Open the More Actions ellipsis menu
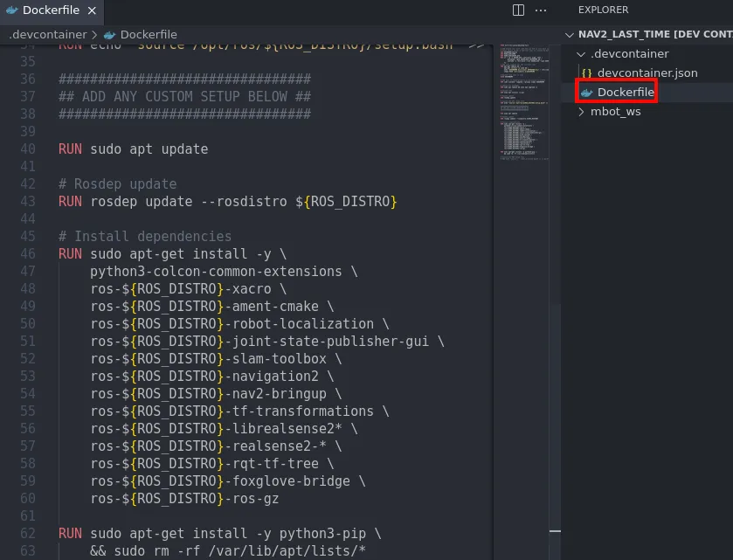 [541, 10]
